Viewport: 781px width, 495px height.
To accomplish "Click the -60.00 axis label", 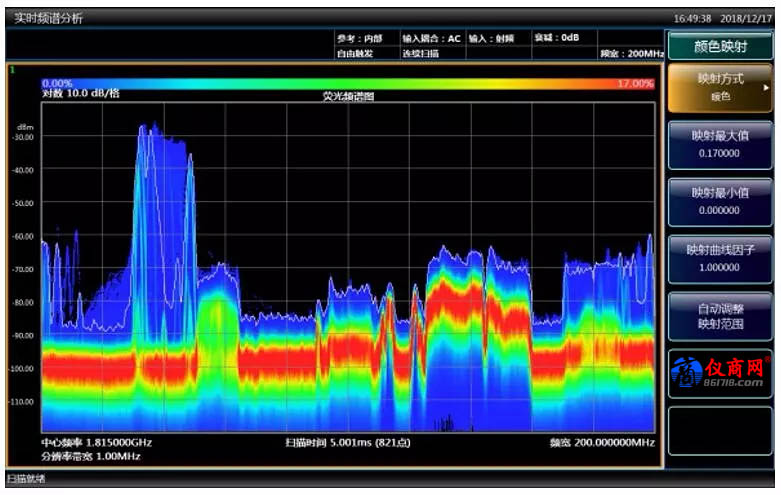I will coord(23,236).
